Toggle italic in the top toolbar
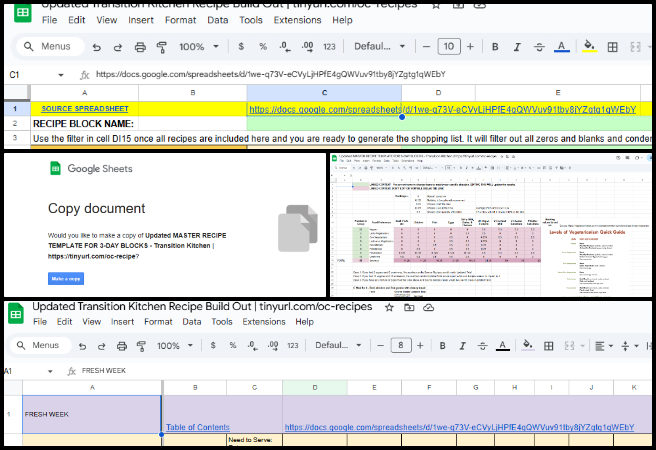 point(517,47)
